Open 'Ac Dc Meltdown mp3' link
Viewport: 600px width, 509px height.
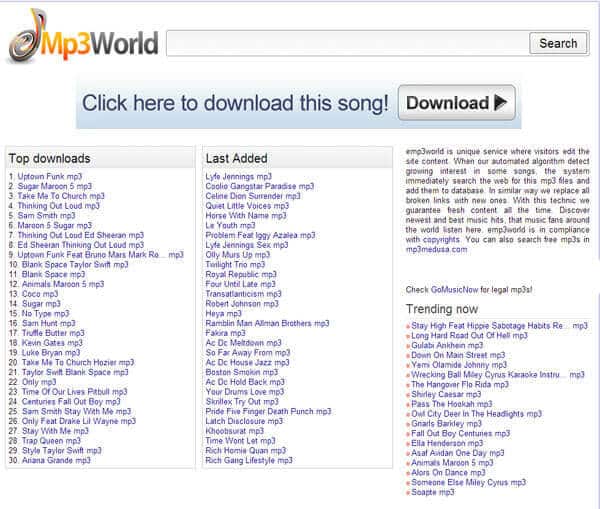point(243,343)
